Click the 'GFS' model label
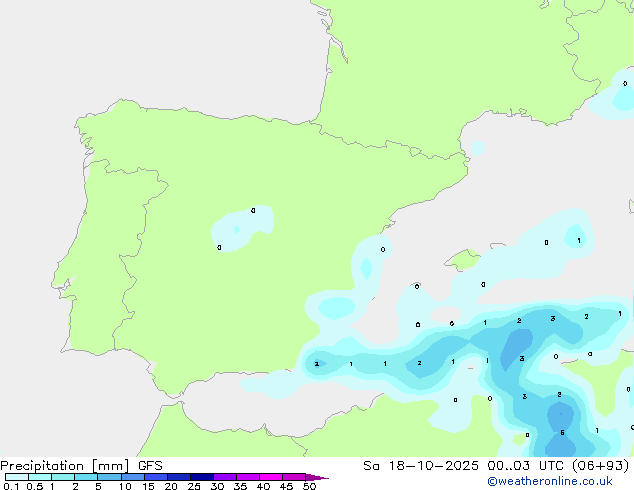This screenshot has height=490, width=634. pyautogui.click(x=150, y=466)
